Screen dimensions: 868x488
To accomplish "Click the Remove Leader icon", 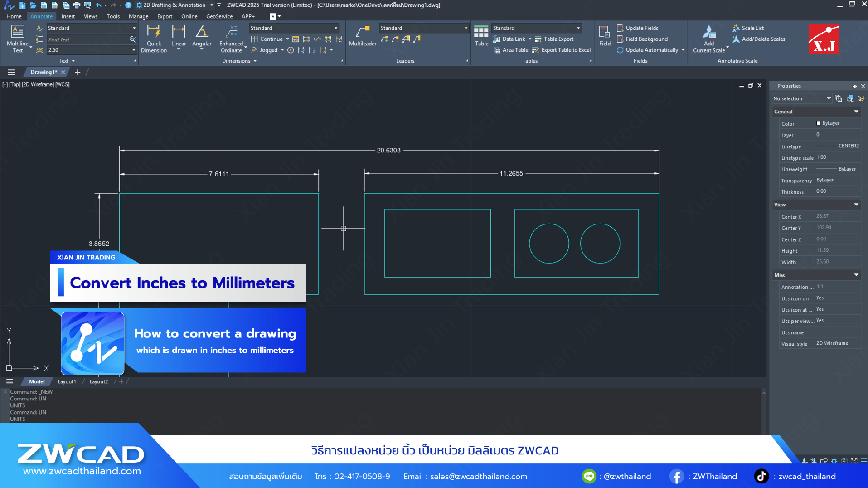I will coord(395,39).
